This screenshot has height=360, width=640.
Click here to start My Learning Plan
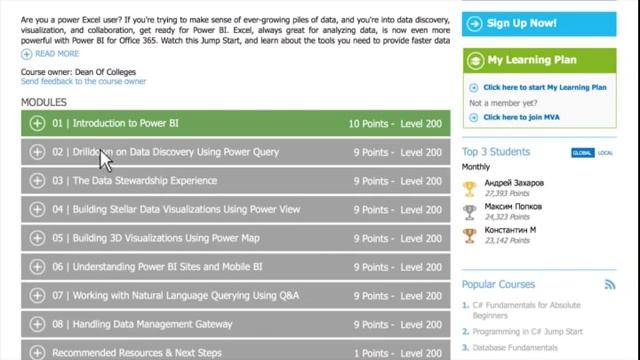[x=545, y=87]
